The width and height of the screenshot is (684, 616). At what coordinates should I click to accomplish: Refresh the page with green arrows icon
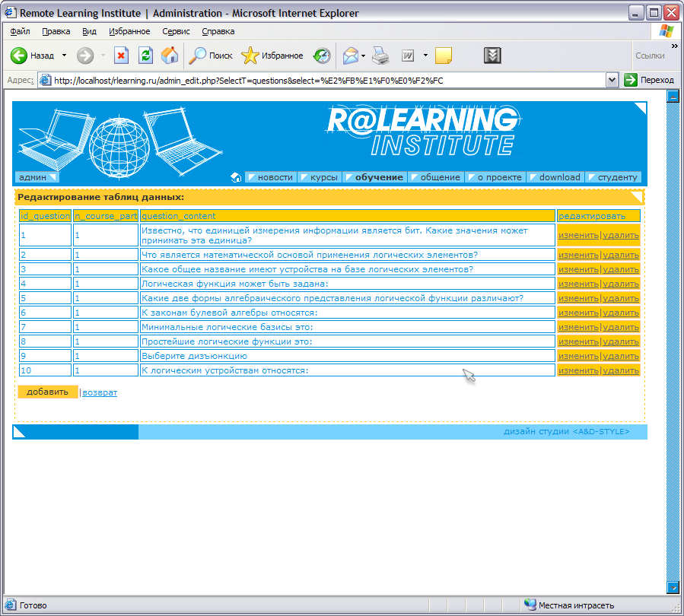145,56
